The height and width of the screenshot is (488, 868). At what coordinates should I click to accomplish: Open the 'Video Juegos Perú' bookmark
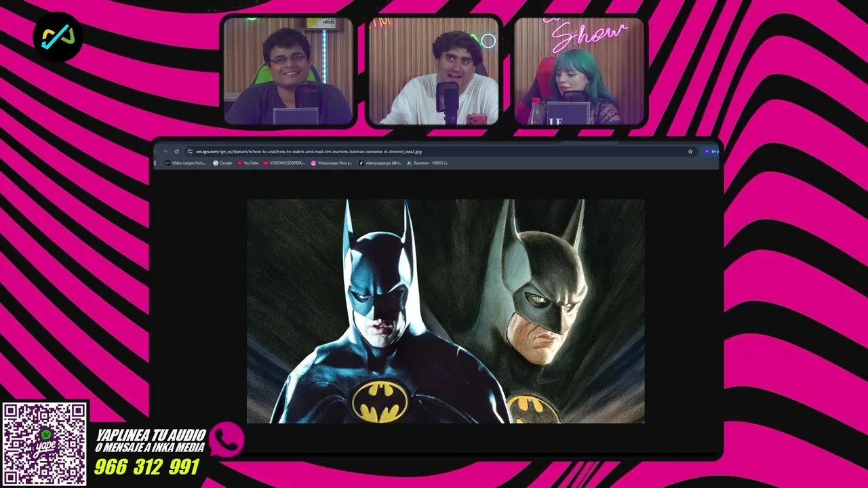pos(185,163)
